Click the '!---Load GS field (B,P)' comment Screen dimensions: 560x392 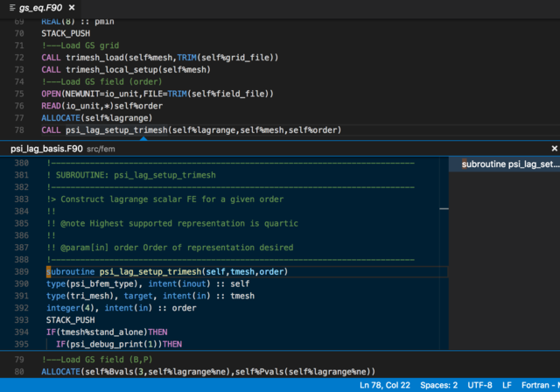97,360
